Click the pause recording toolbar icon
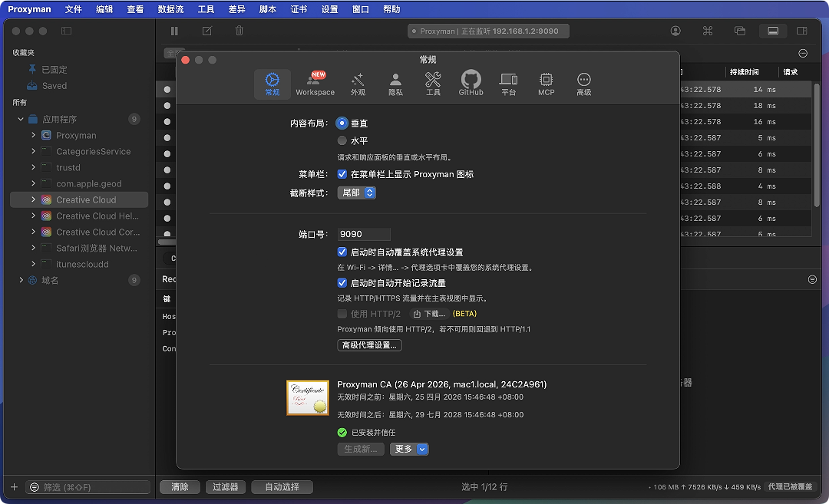 pyautogui.click(x=174, y=31)
